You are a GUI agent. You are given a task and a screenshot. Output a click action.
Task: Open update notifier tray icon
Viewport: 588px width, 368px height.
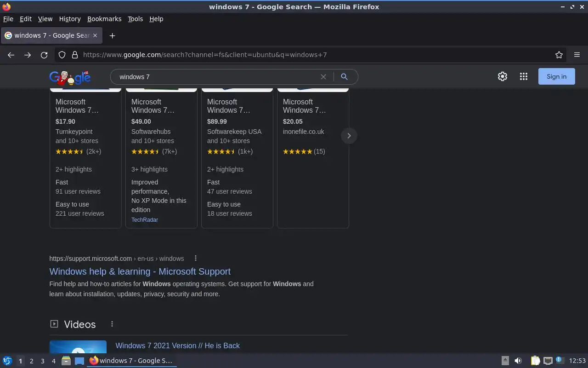[x=560, y=360]
